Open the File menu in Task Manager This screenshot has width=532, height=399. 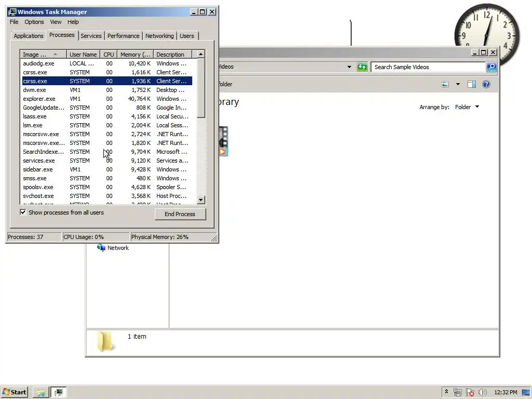pyautogui.click(x=14, y=22)
